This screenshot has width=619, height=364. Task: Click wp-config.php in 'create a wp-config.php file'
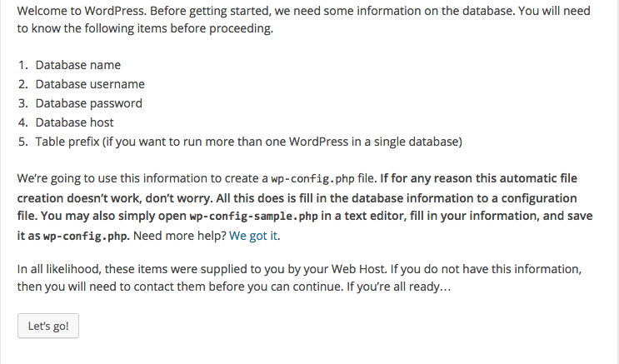click(x=312, y=179)
